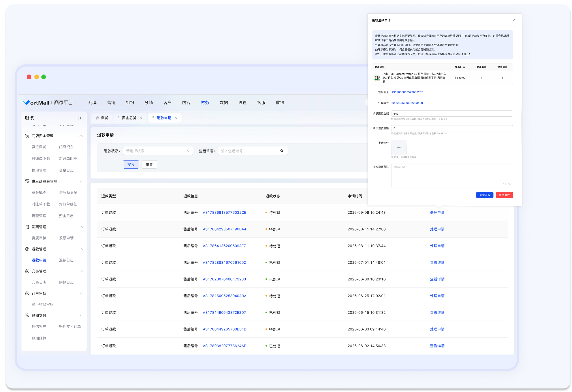572x392 pixels.
Task: Collapse the 门店资金管理 group chevron
Action: 81,136
